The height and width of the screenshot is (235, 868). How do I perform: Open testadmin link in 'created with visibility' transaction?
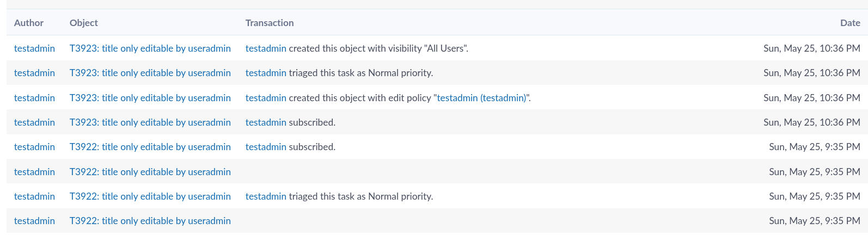coord(266,48)
